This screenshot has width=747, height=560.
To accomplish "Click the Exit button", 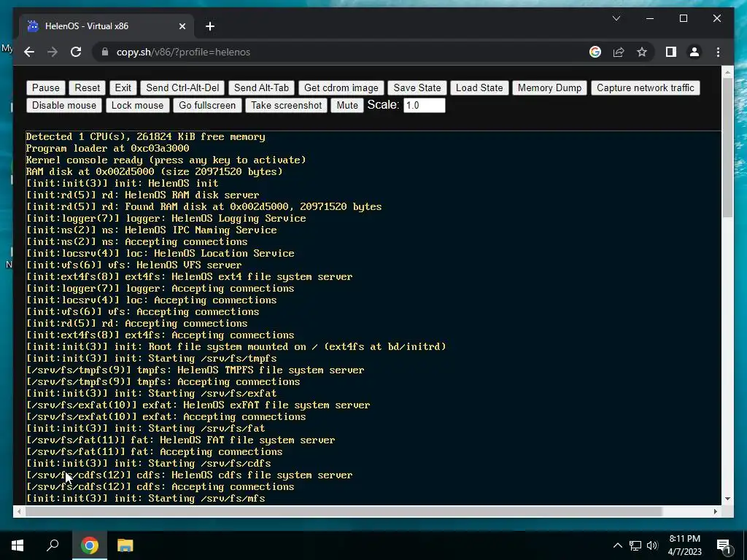I will point(123,87).
